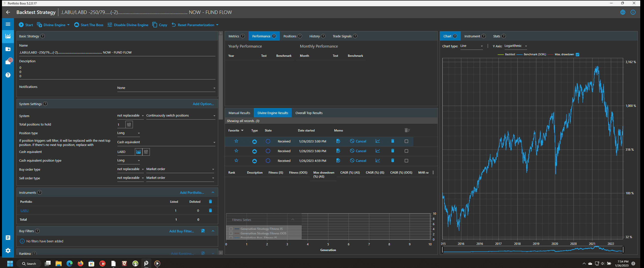Click left handle of chart range slider
This screenshot has height=268, width=644.
click(x=443, y=250)
